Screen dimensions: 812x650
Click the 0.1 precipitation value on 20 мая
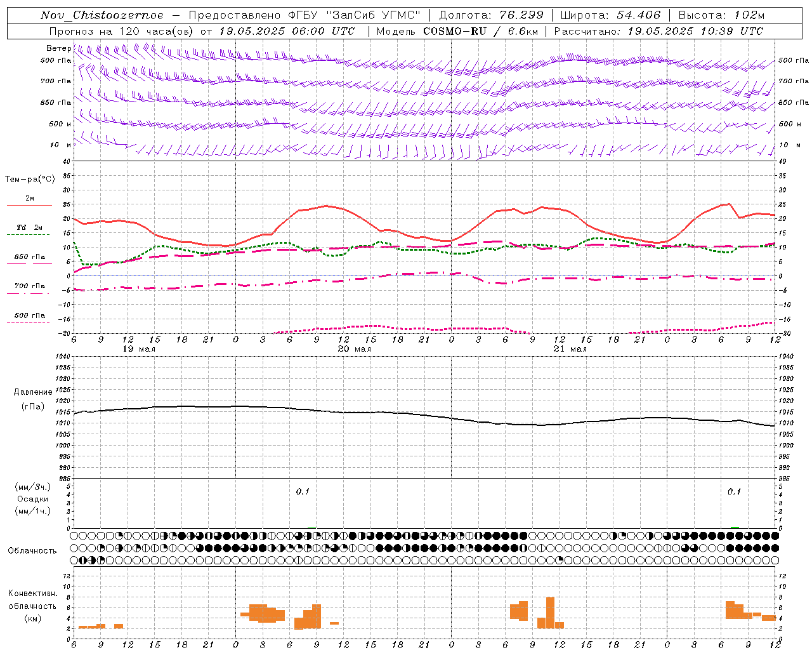303,491
